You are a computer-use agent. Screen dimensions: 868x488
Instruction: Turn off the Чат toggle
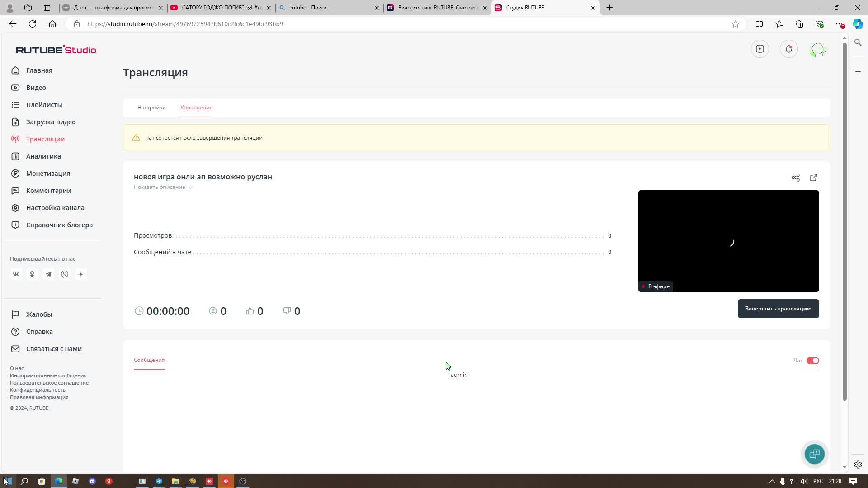point(812,361)
